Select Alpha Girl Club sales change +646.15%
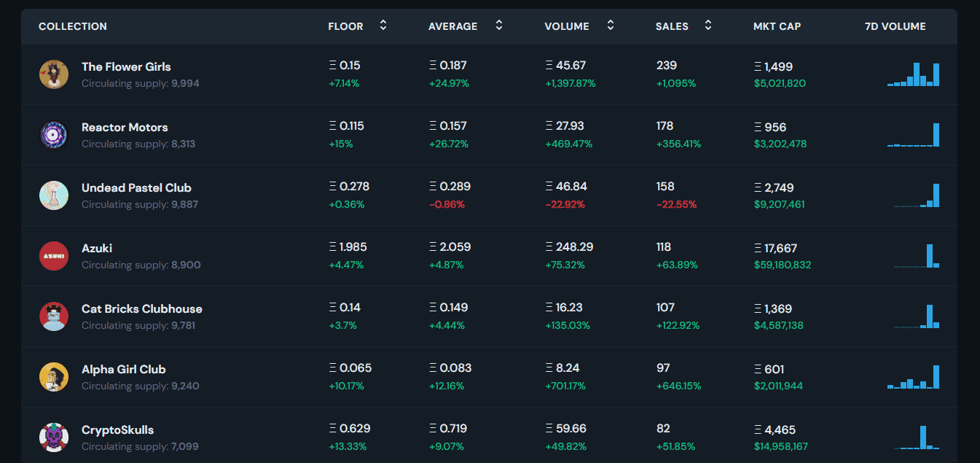 [x=678, y=386]
